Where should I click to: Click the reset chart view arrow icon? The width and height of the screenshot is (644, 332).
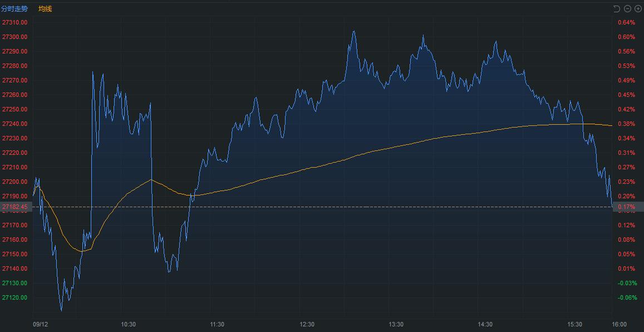pos(616,9)
